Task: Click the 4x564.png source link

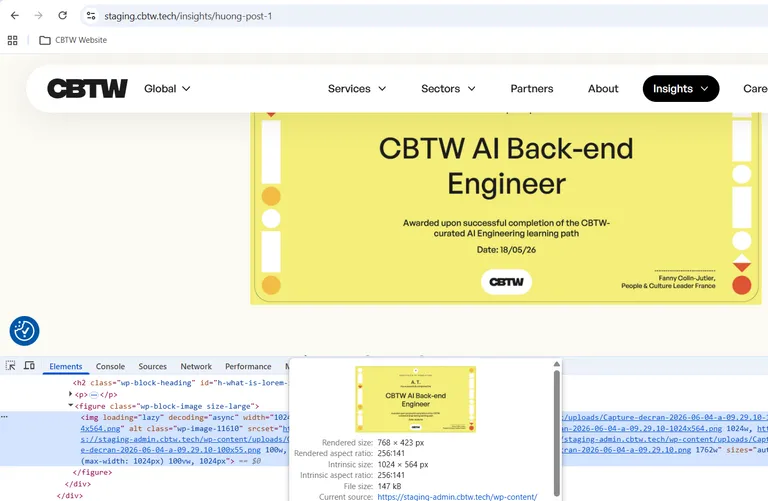Action: coord(100,429)
